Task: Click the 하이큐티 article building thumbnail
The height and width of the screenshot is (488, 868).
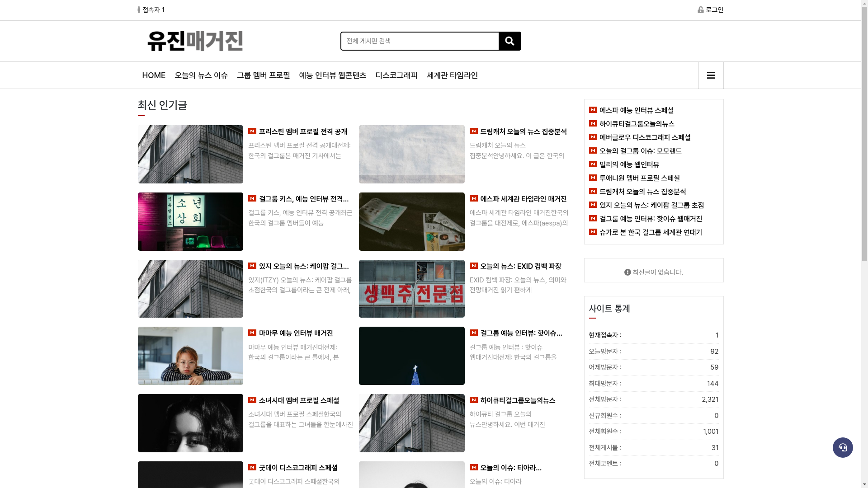Action: click(x=411, y=423)
